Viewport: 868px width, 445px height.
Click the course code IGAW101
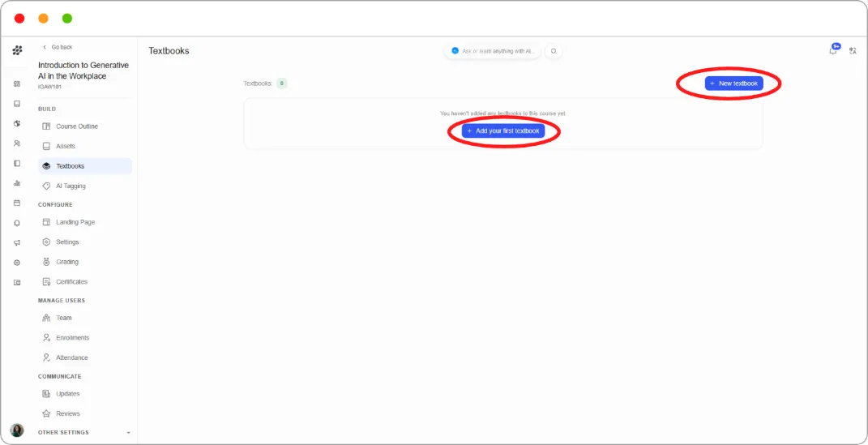tap(50, 87)
